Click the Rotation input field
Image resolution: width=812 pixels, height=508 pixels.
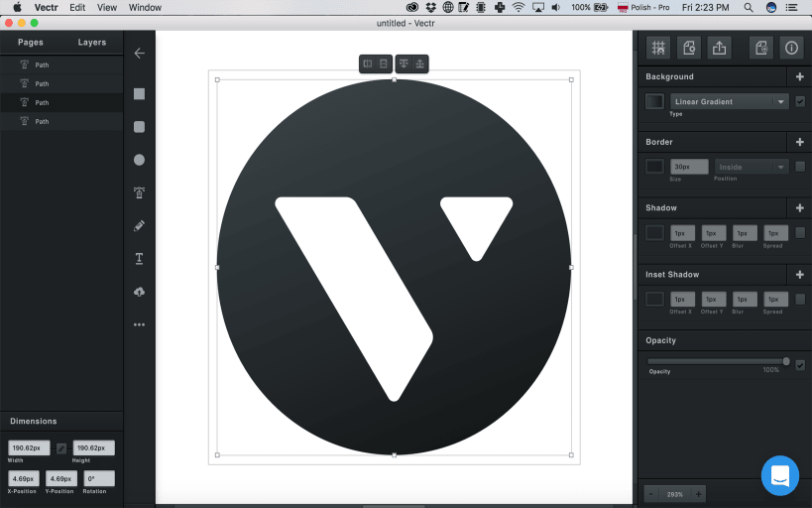[x=99, y=478]
